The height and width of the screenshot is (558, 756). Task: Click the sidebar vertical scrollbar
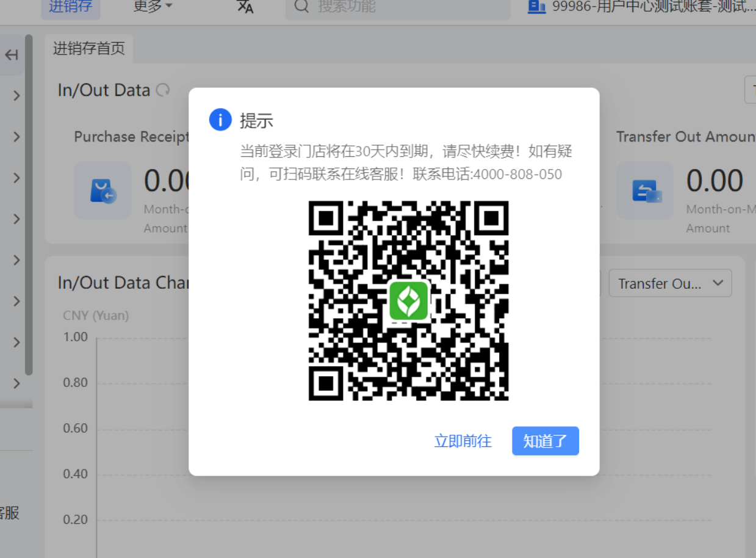tap(29, 205)
